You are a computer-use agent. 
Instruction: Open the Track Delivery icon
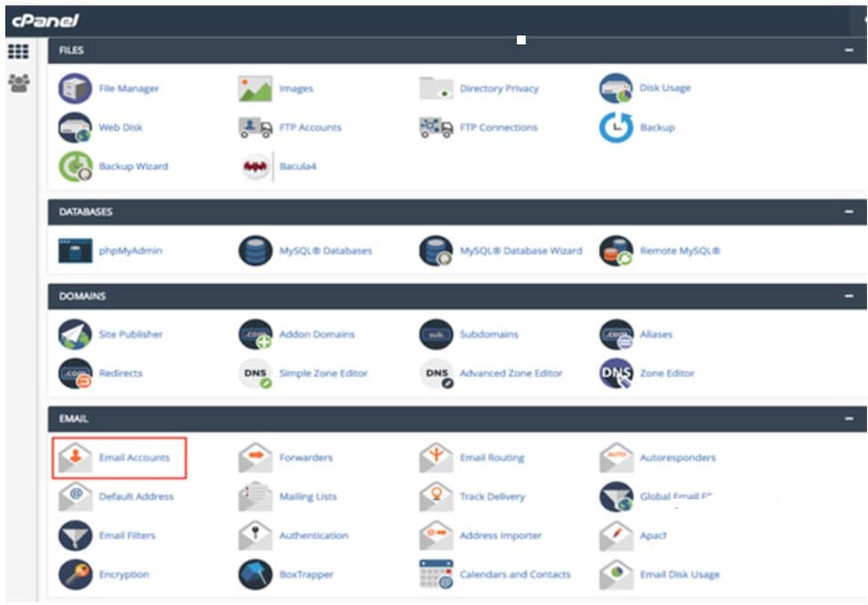(436, 497)
